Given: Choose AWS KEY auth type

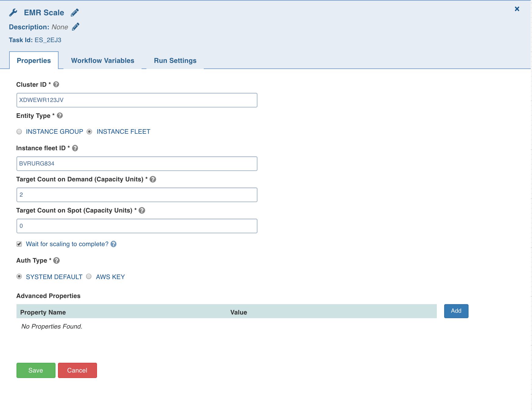Looking at the screenshot, I should (x=89, y=277).
